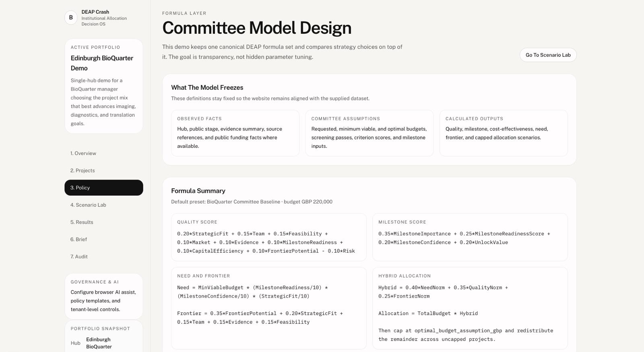Switch to the Audit page

[x=79, y=257]
